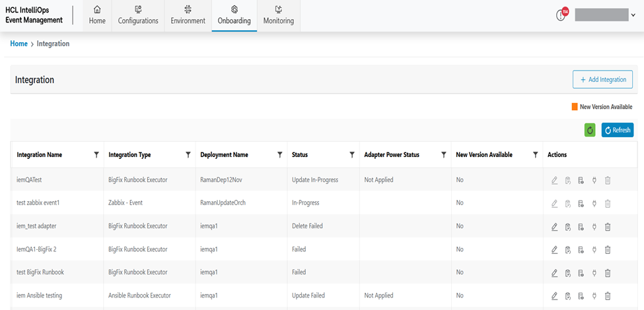Click document-gear icon in iem_test adapter row

[581, 227]
